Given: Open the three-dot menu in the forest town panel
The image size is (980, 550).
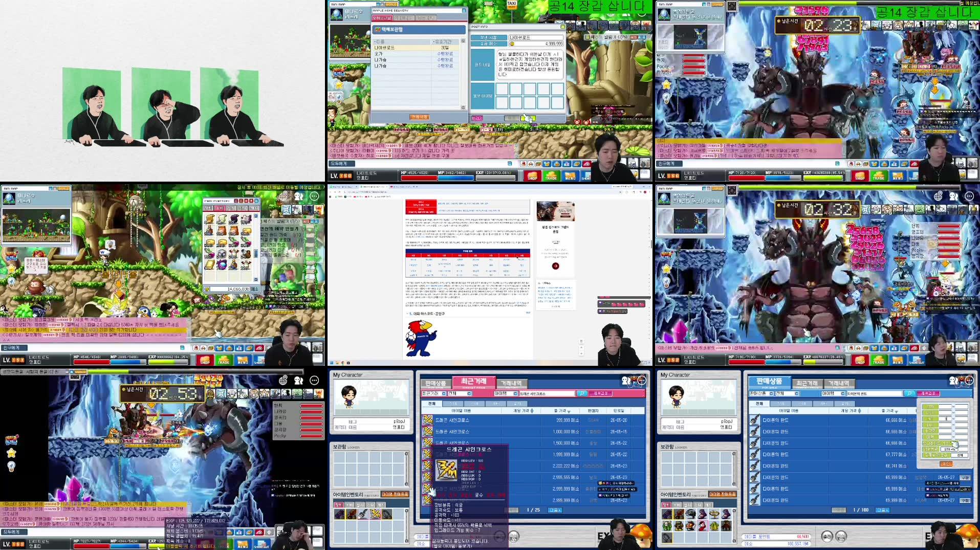Looking at the screenshot, I should tap(314, 196).
